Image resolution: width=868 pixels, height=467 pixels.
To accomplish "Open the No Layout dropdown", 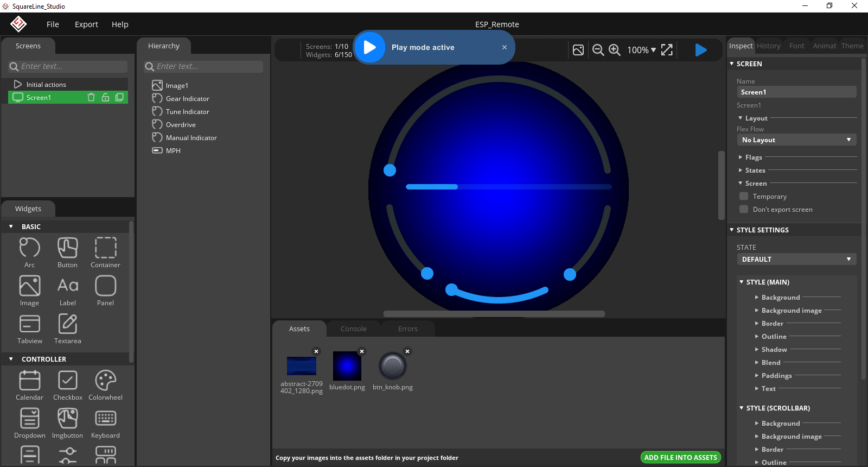I will [796, 140].
